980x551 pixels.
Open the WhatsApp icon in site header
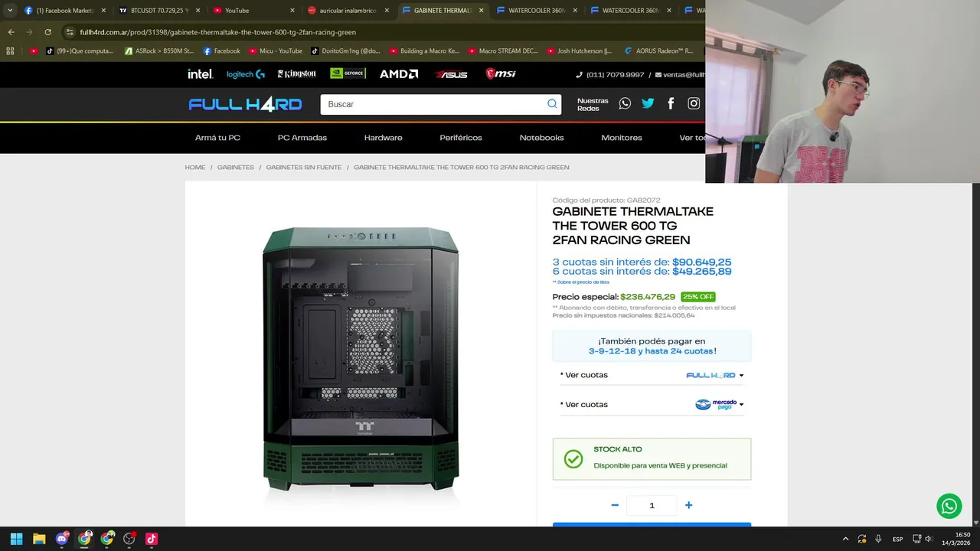coord(625,103)
